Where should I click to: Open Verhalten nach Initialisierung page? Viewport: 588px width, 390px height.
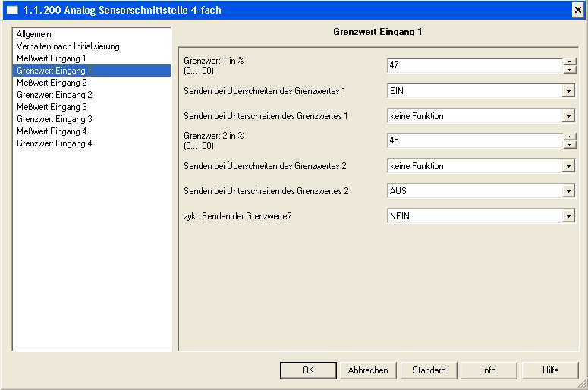[x=68, y=46]
